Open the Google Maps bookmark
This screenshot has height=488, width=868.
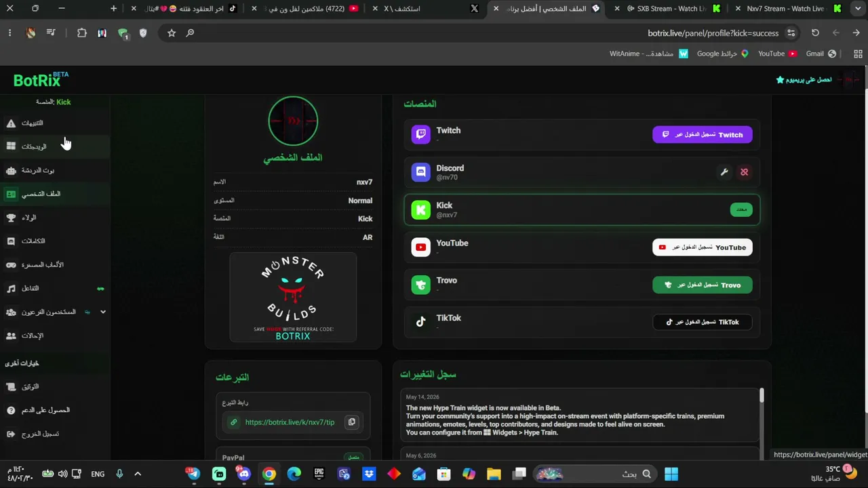point(723,54)
